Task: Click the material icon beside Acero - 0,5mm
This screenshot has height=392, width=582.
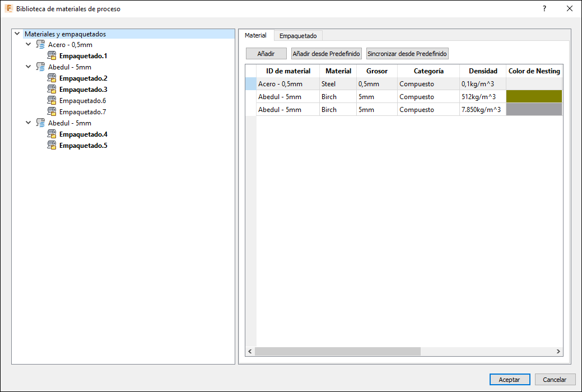Action: [x=40, y=45]
